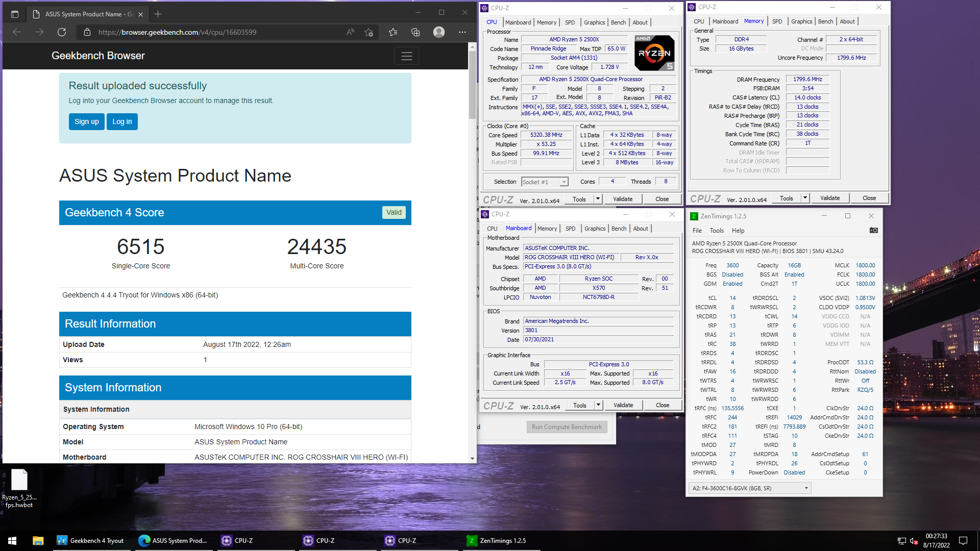This screenshot has height=551, width=980.
Task: Open ZenTimings Help menu
Action: pyautogui.click(x=738, y=231)
